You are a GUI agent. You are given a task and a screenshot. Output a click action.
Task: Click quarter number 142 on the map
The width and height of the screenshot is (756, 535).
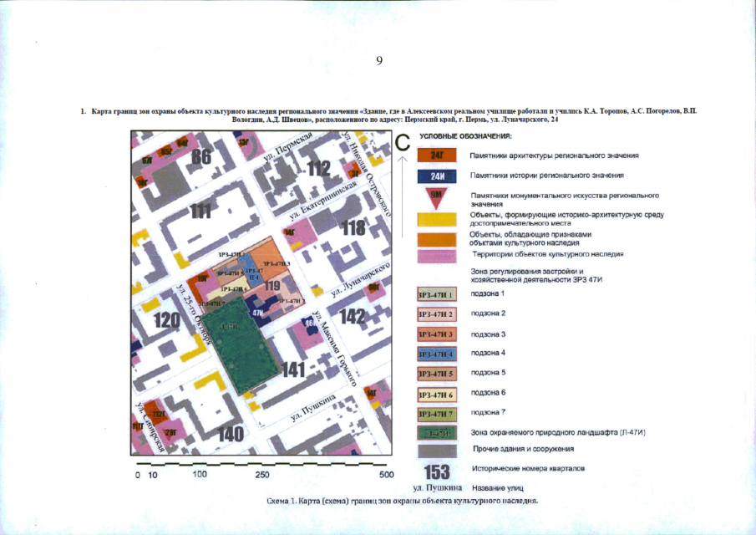353,317
